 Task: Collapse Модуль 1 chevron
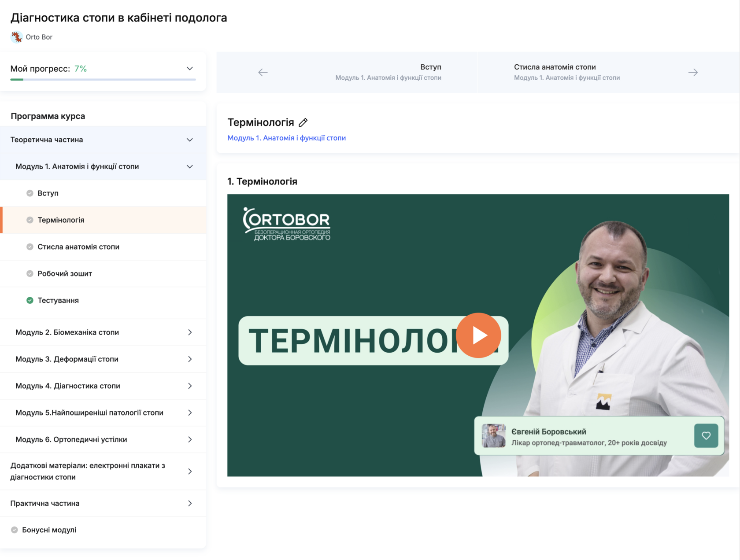tap(190, 167)
